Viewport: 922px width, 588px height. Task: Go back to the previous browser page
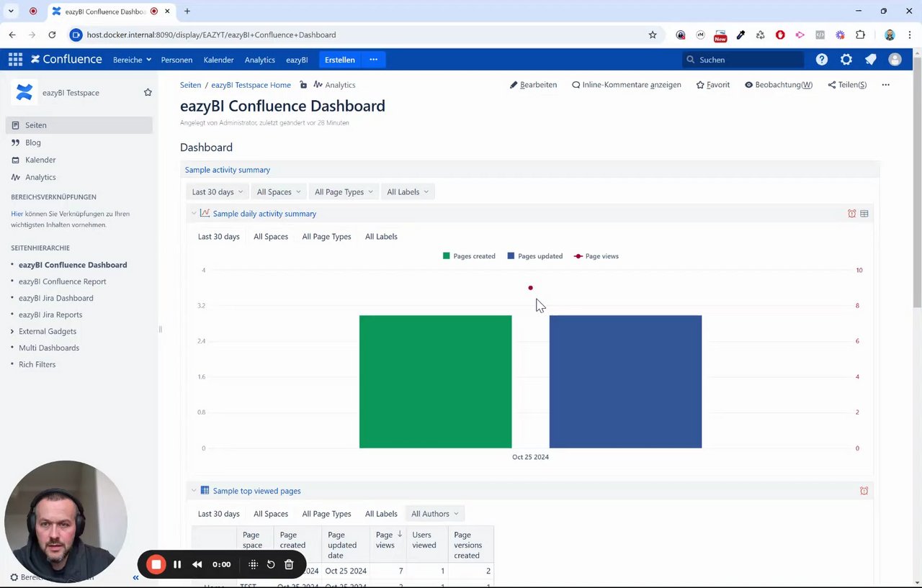point(12,35)
